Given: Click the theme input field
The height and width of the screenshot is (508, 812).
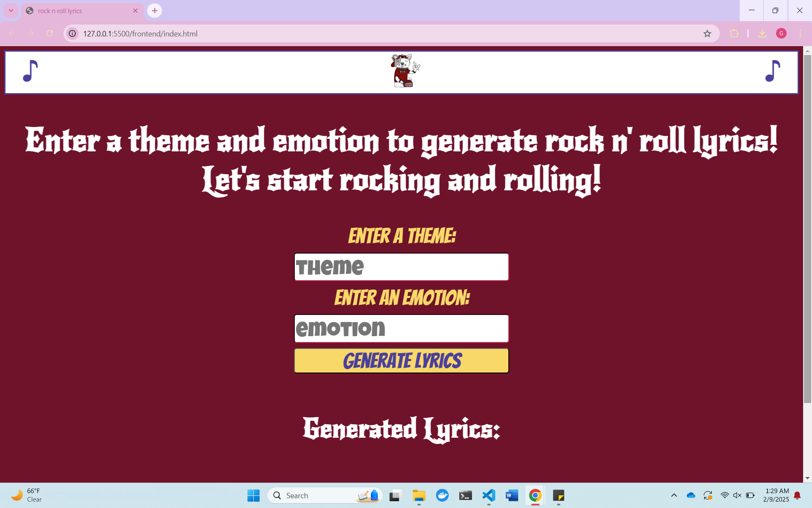Looking at the screenshot, I should coord(401,267).
